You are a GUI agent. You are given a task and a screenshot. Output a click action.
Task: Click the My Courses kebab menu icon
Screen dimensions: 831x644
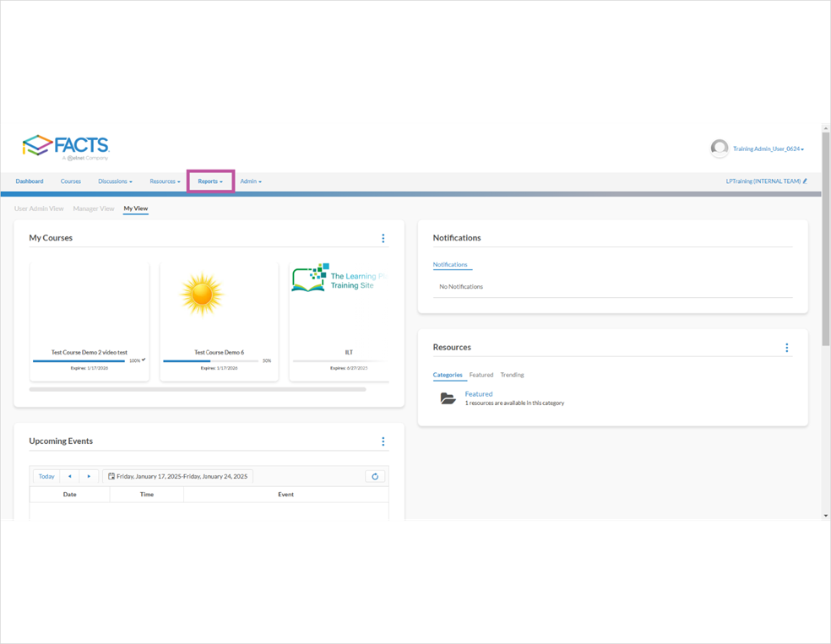point(383,238)
